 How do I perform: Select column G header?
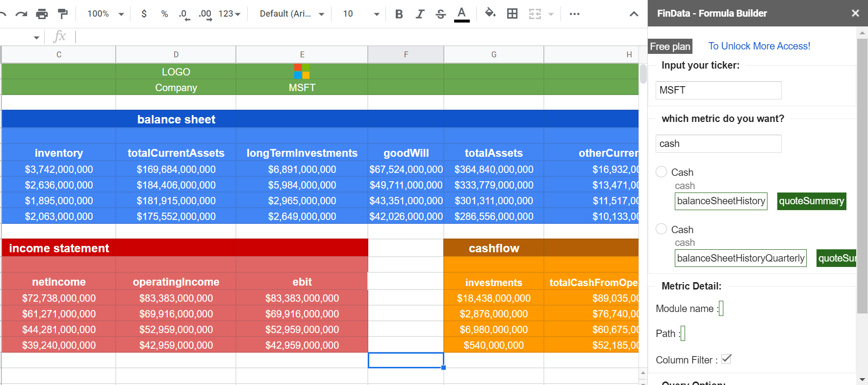point(494,54)
